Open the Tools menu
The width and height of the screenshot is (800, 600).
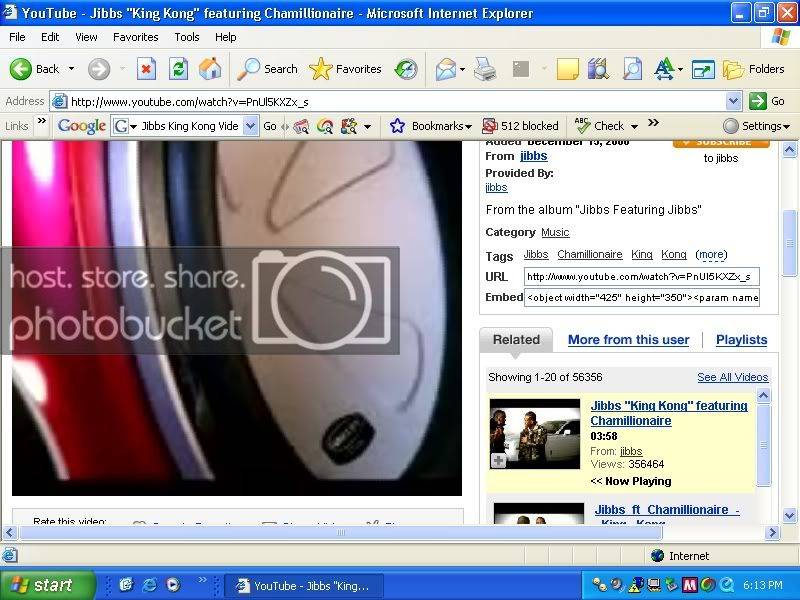click(x=186, y=37)
